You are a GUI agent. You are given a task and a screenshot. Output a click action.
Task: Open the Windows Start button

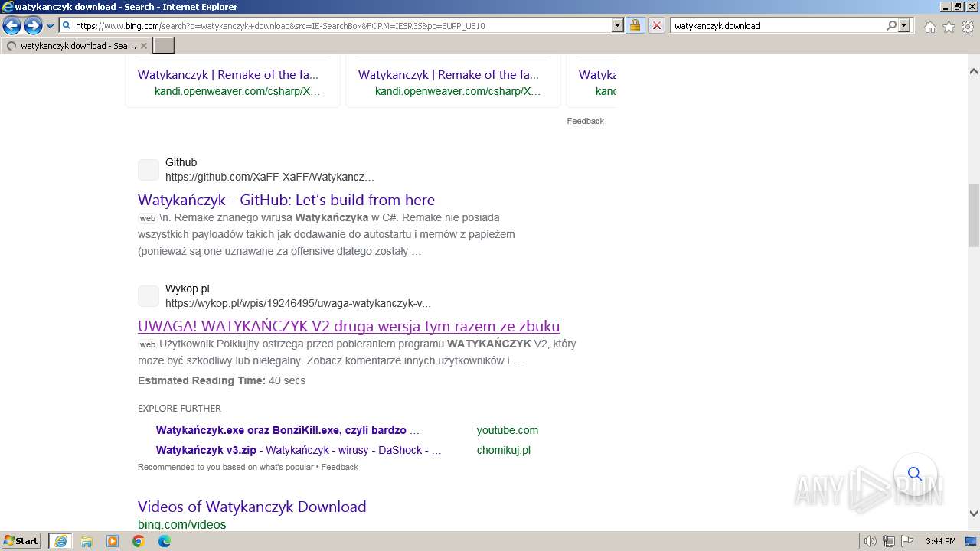point(21,541)
